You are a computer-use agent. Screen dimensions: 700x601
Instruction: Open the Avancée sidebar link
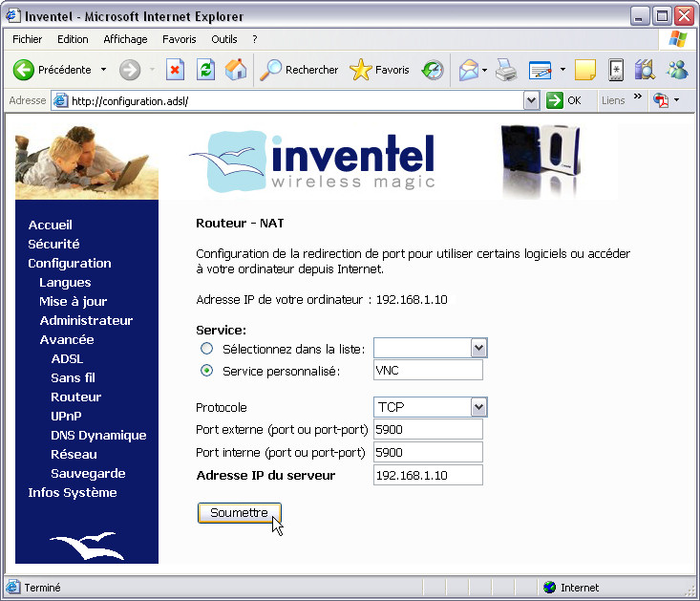click(x=67, y=340)
